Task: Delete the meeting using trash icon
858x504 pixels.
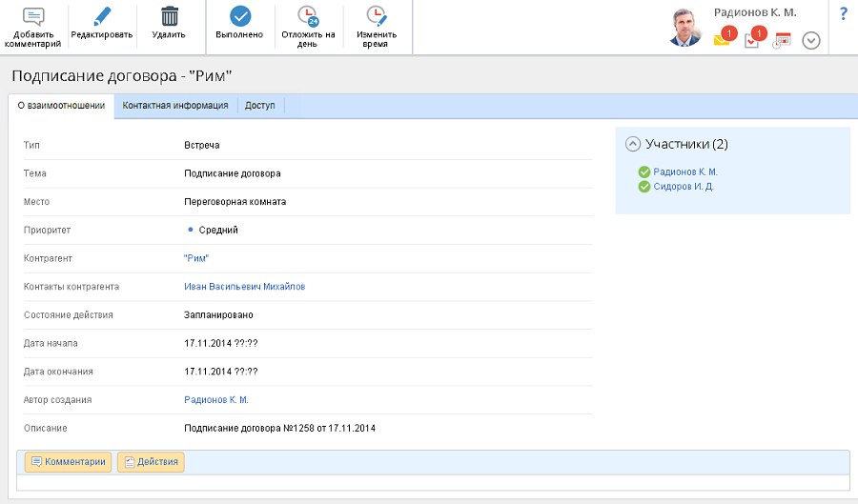Action: [169, 17]
